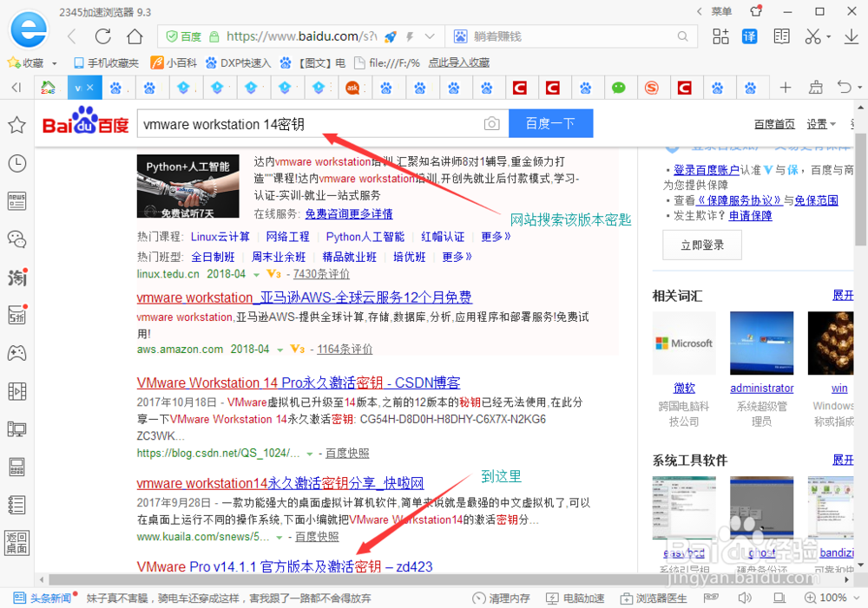Screen dimensions: 868x608
Task: Click the vertical page scrollbar thumb
Action: pos(861,188)
